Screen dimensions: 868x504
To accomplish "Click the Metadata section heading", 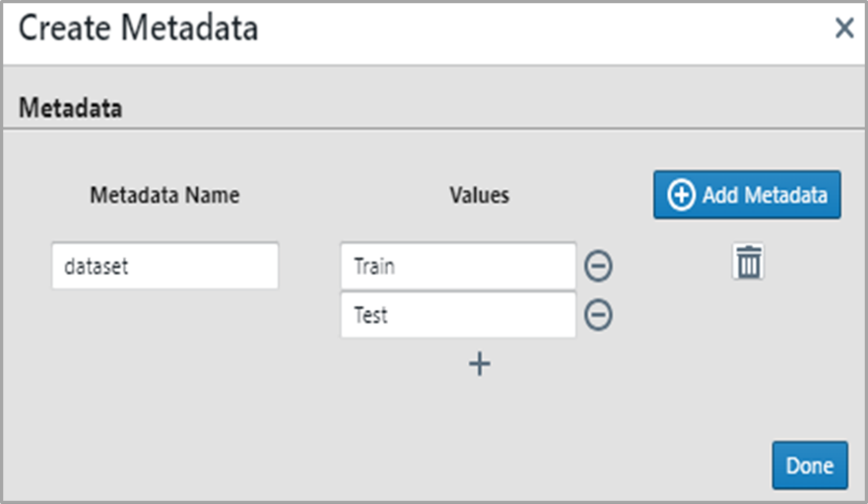I will tap(71, 108).
